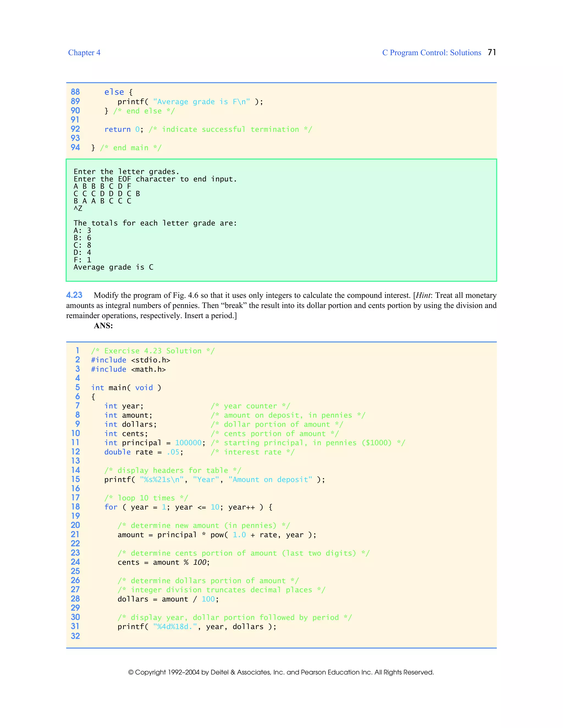This screenshot has width=563, height=728.
Task: Click the copyright footer line
Action: pos(281,672)
